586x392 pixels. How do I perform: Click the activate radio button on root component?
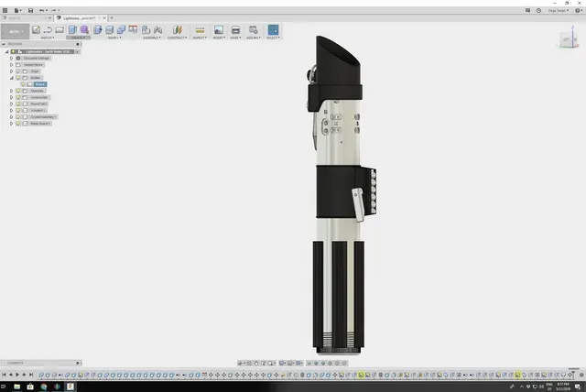[77, 51]
